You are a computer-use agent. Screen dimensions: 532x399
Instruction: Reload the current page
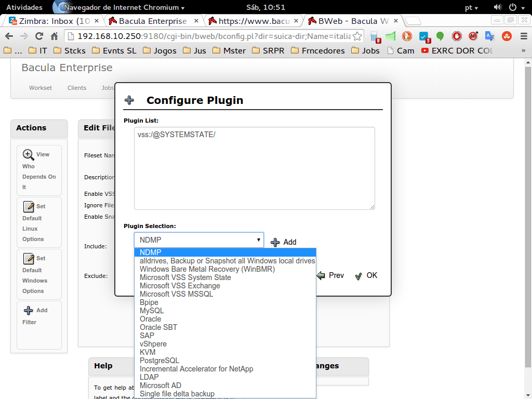click(39, 36)
